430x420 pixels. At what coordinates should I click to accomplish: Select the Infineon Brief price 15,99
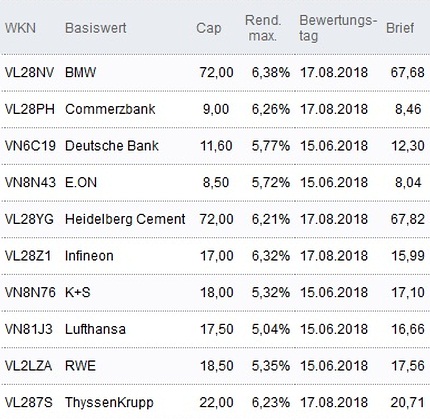(408, 256)
